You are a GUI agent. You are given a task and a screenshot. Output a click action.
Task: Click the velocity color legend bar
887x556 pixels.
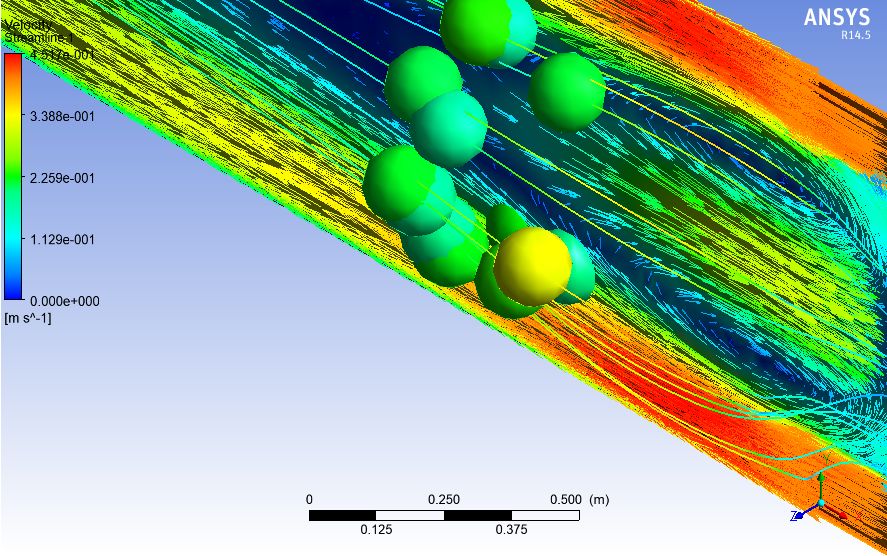(x=13, y=176)
